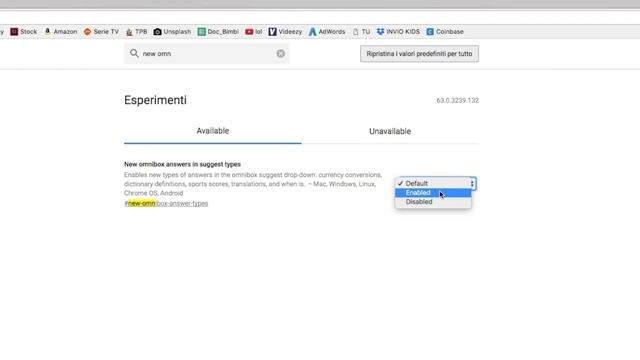Click the search flags input field
The width and height of the screenshot is (640, 360).
point(207,53)
